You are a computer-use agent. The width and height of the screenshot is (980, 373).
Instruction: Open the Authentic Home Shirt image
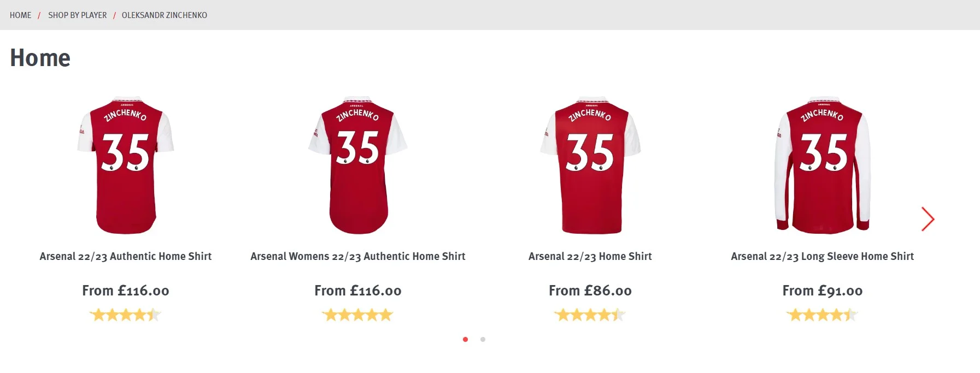(x=126, y=165)
